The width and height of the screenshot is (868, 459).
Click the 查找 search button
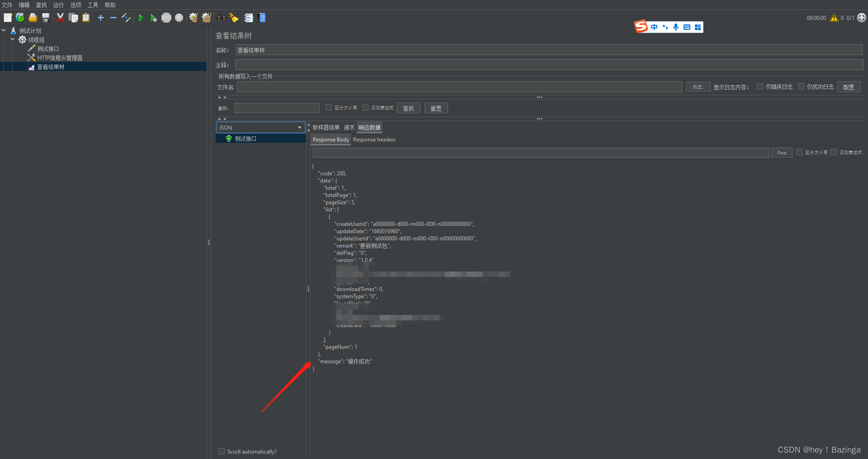(x=409, y=108)
